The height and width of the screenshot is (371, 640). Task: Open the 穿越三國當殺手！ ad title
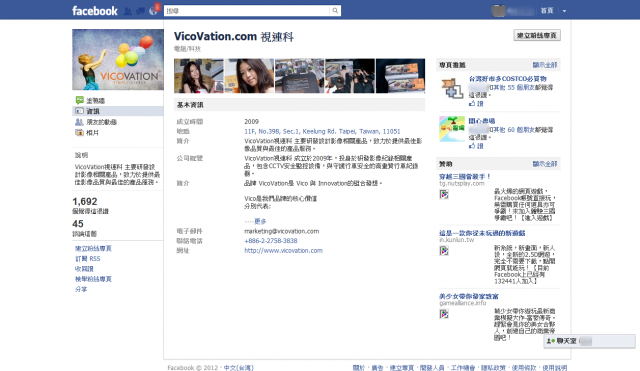(465, 176)
